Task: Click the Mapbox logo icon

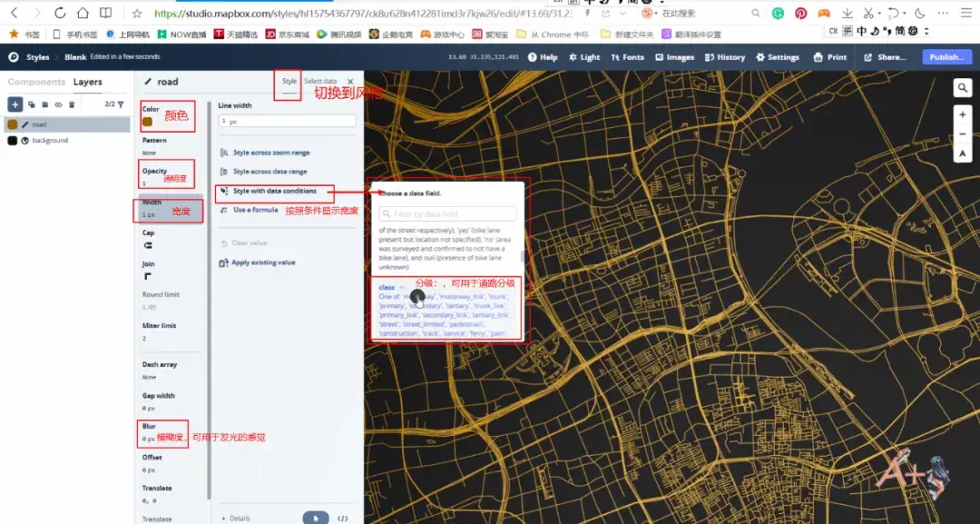Action: (13, 57)
